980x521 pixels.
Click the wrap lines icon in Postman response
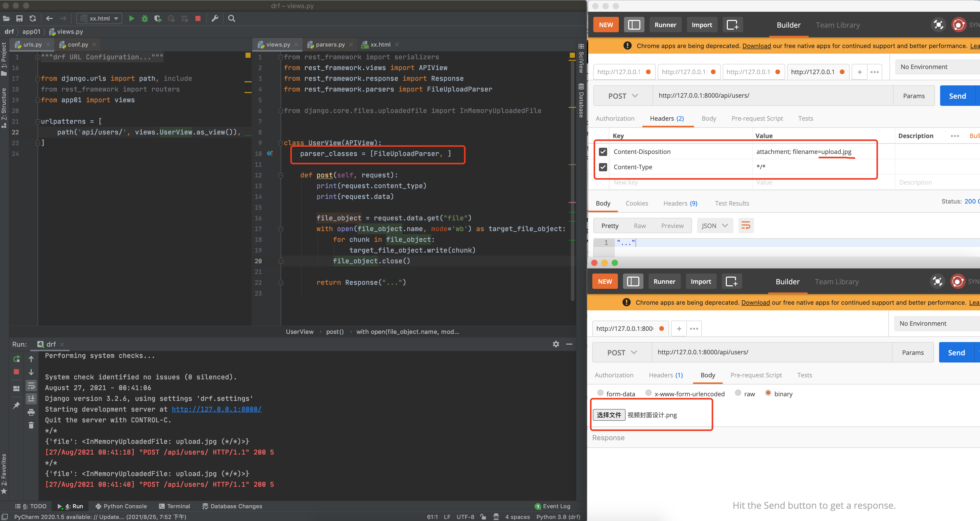point(746,225)
